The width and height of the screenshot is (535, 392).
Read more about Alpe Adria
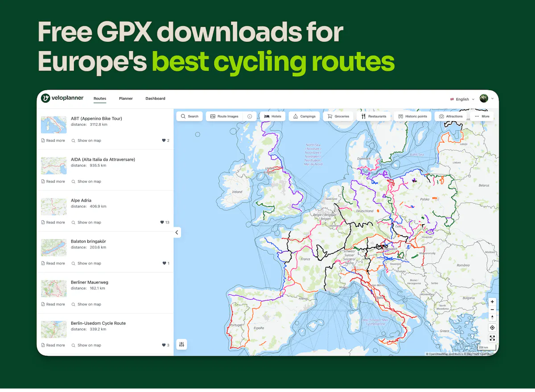pyautogui.click(x=53, y=223)
